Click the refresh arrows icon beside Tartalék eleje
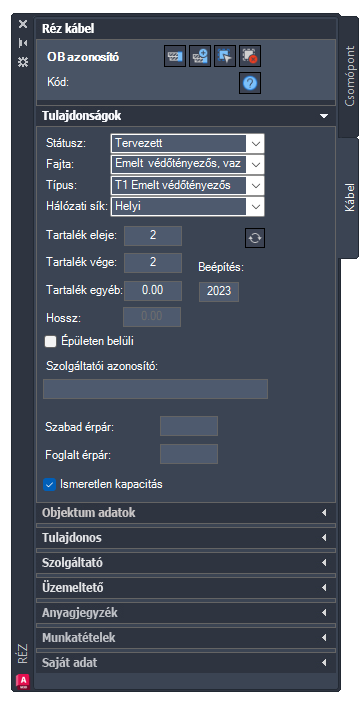Screen dimensions: 364x703 255,238
